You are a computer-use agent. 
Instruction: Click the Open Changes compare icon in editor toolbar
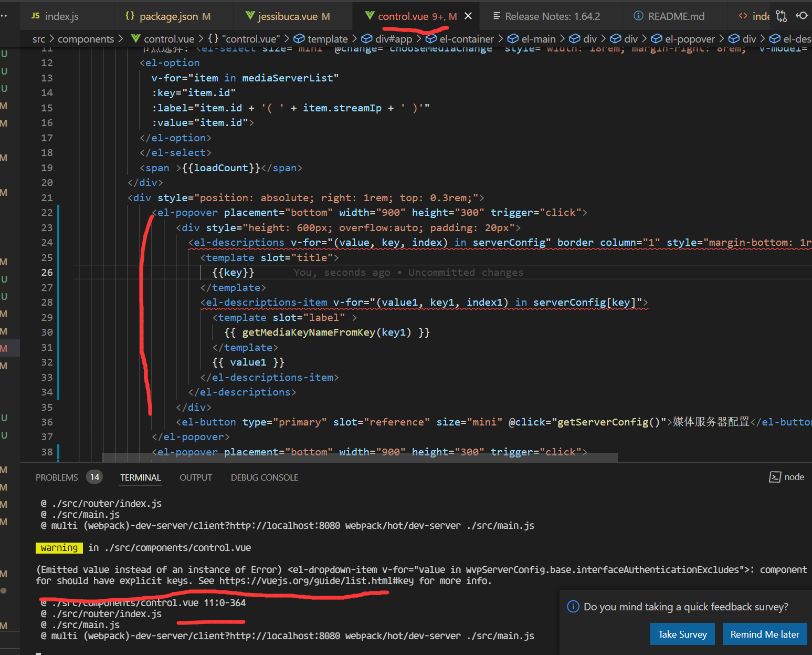[x=781, y=16]
